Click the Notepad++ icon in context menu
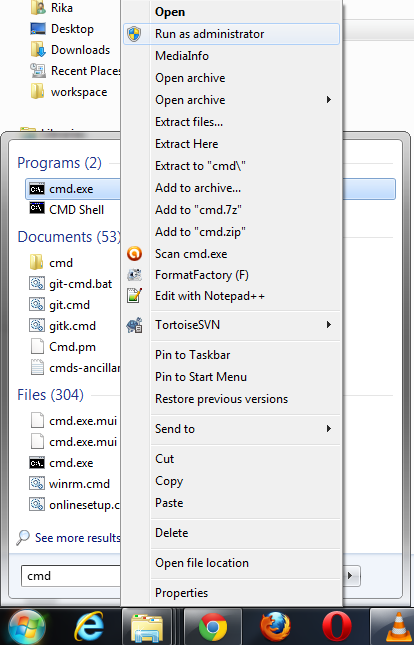The height and width of the screenshot is (645, 414). click(135, 296)
